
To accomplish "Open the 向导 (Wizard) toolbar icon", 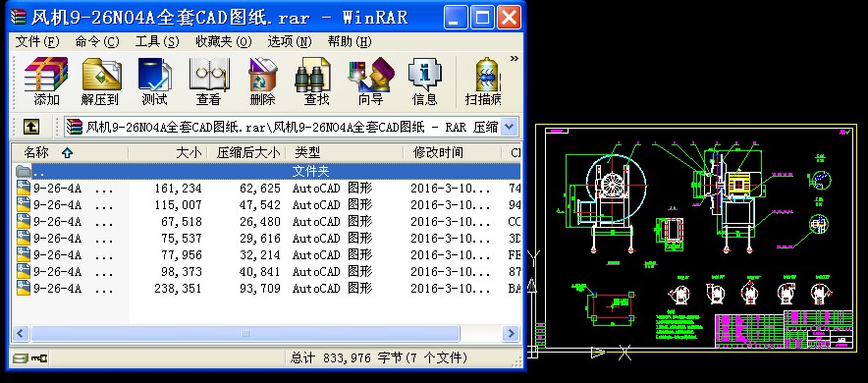I will pos(371,81).
